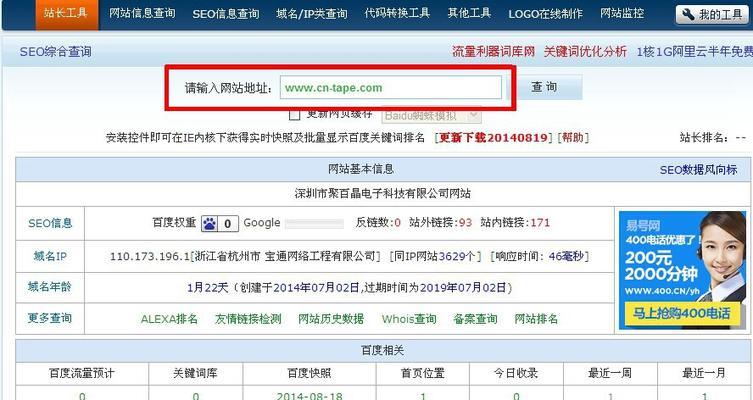Open the 帮助 link
753x400 pixels.
click(572, 138)
